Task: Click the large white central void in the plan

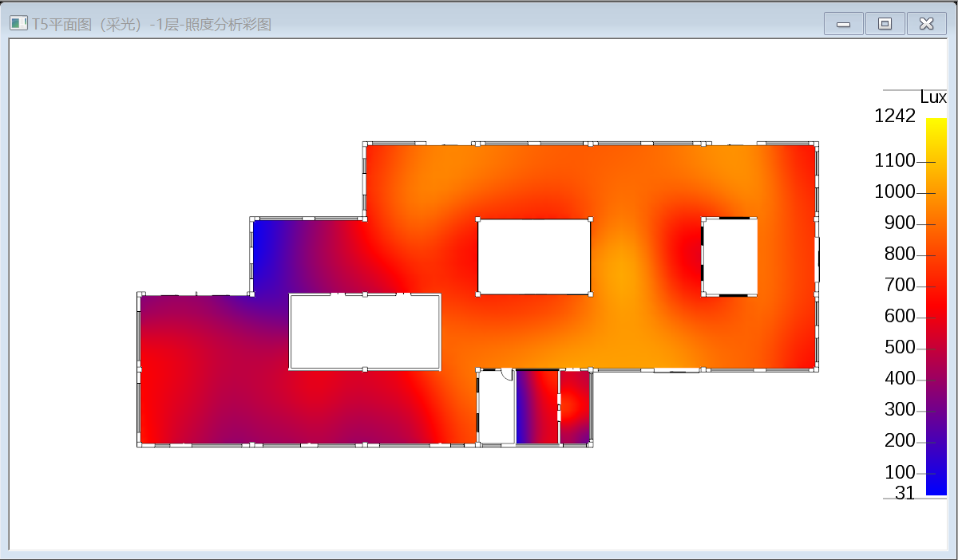Action: 533,256
